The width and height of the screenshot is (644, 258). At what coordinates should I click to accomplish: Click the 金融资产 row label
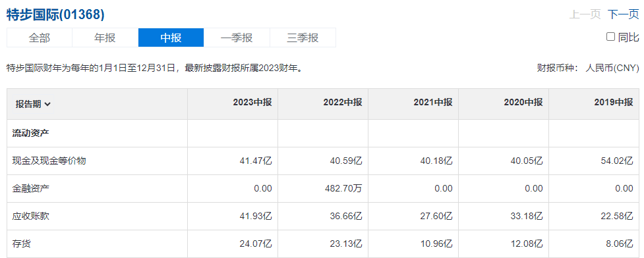click(x=31, y=188)
